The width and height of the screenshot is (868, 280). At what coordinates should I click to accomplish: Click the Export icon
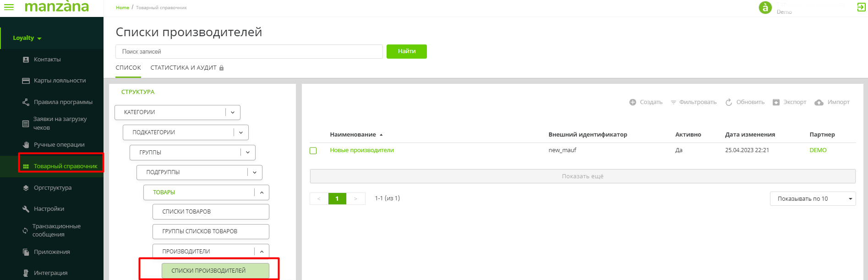776,102
